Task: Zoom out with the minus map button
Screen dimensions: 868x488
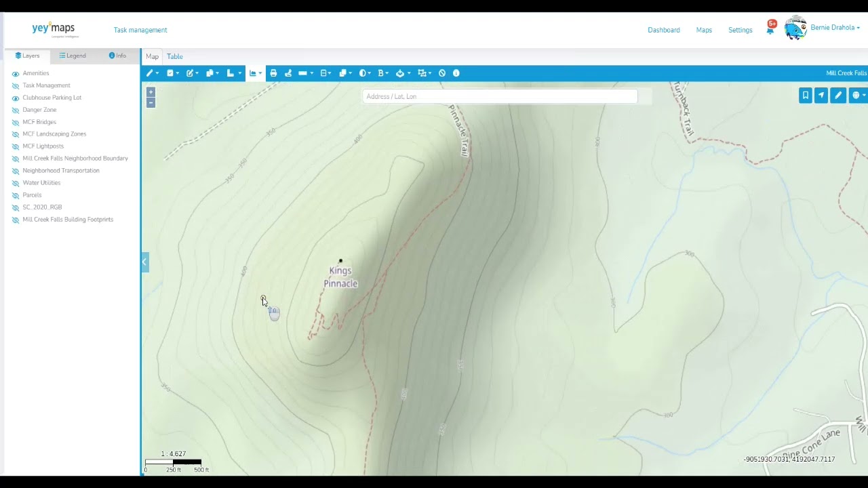Action: tap(151, 102)
